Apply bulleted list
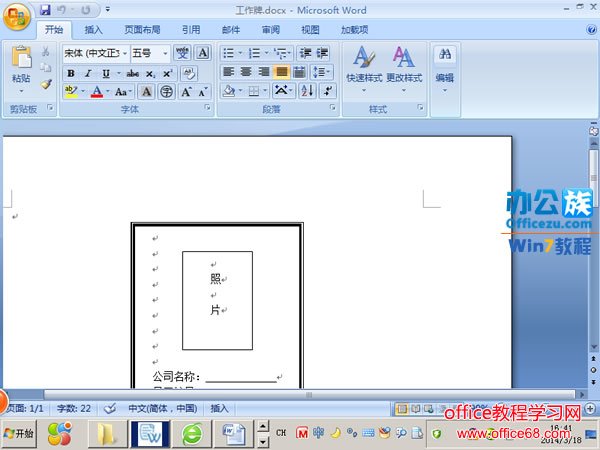The width and height of the screenshot is (600, 450). [x=229, y=53]
